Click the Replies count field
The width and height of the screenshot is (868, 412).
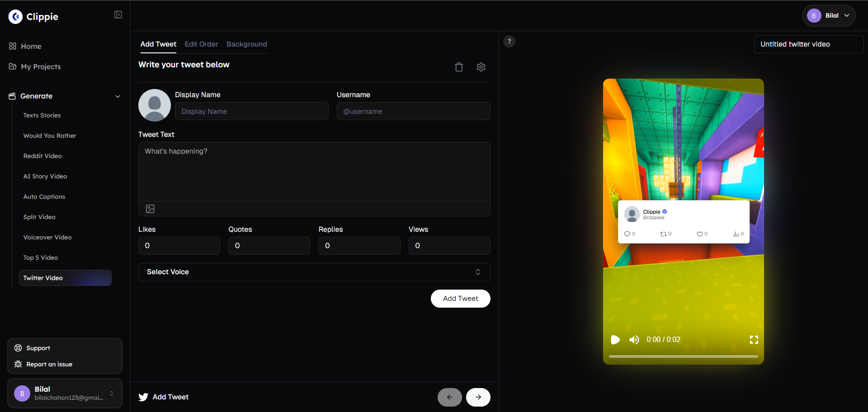point(359,246)
